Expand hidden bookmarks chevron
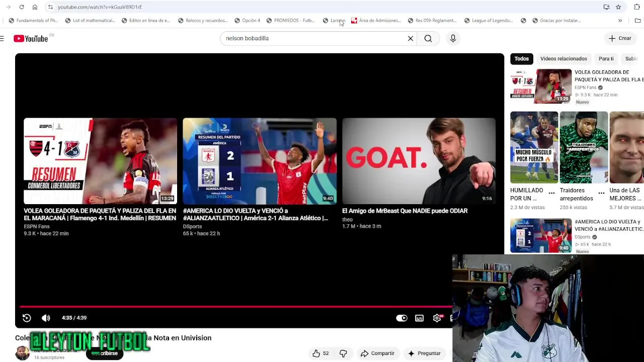644x362 pixels. (620, 21)
